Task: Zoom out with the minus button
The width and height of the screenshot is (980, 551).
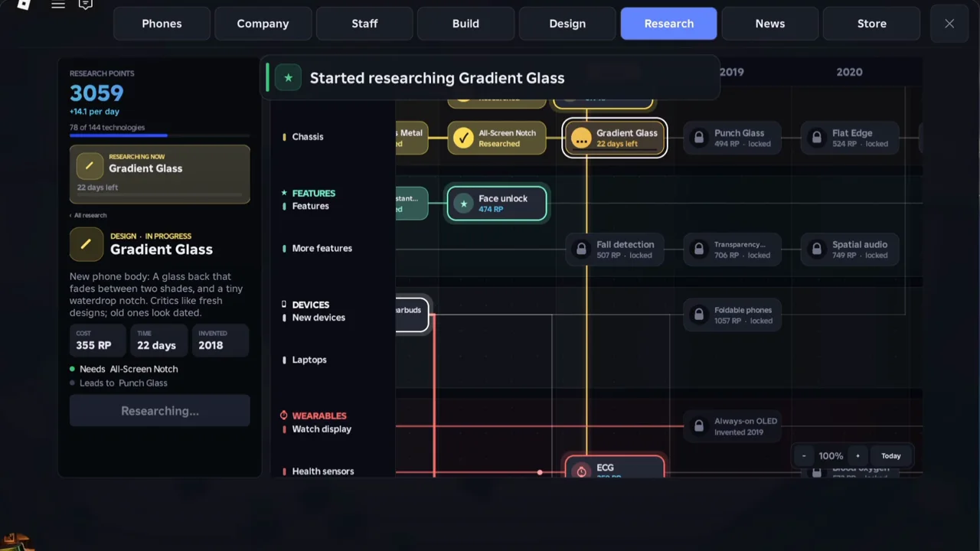Action: 804,456
